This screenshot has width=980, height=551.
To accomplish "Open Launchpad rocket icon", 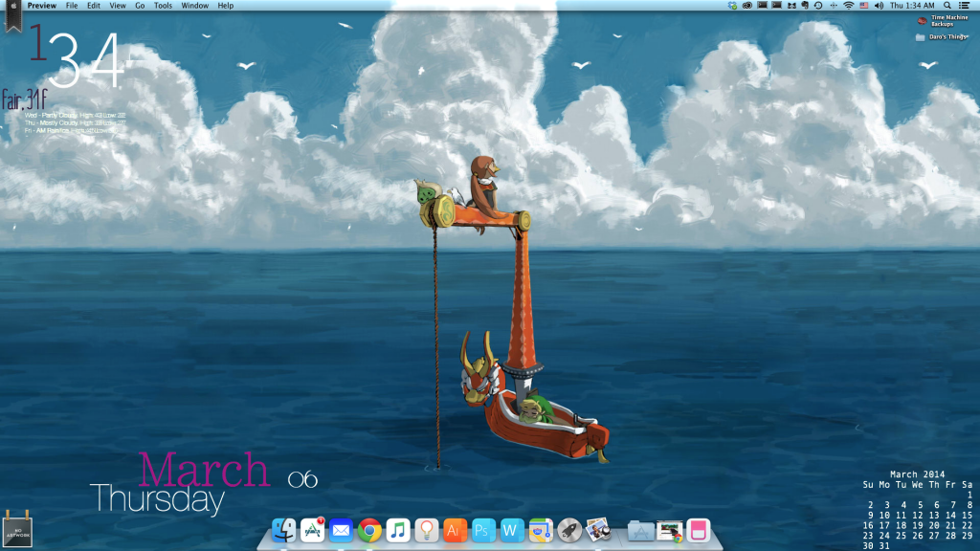I will 569,530.
